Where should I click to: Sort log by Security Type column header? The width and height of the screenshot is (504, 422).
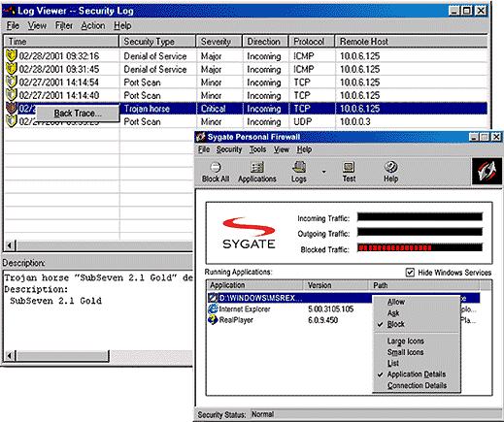pyautogui.click(x=157, y=42)
